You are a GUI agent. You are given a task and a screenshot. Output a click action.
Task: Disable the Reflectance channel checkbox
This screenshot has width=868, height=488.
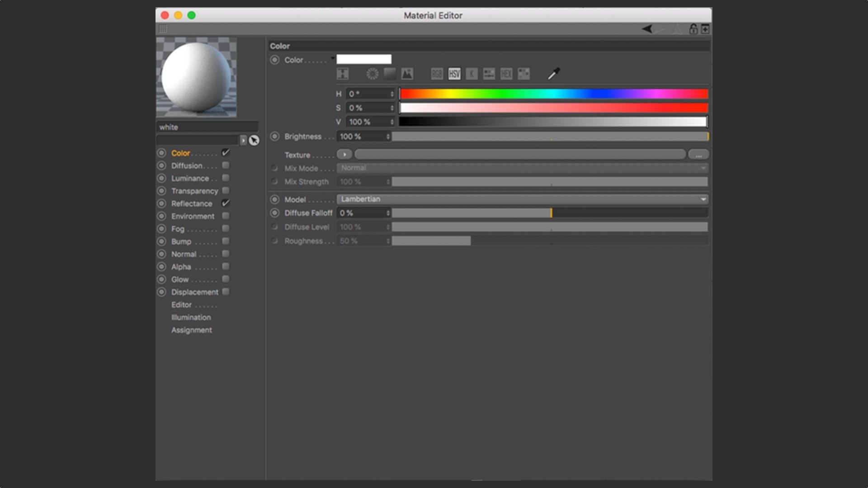point(226,203)
